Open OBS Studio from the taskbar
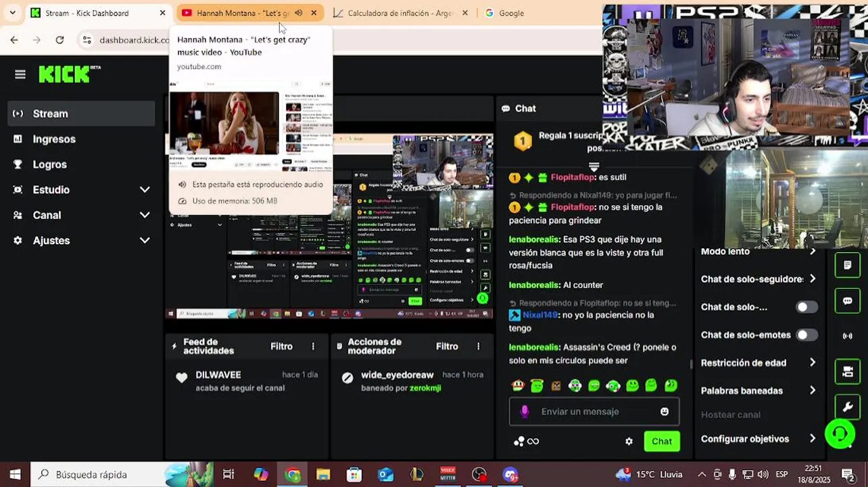Image resolution: width=868 pixels, height=487 pixels. click(x=479, y=474)
